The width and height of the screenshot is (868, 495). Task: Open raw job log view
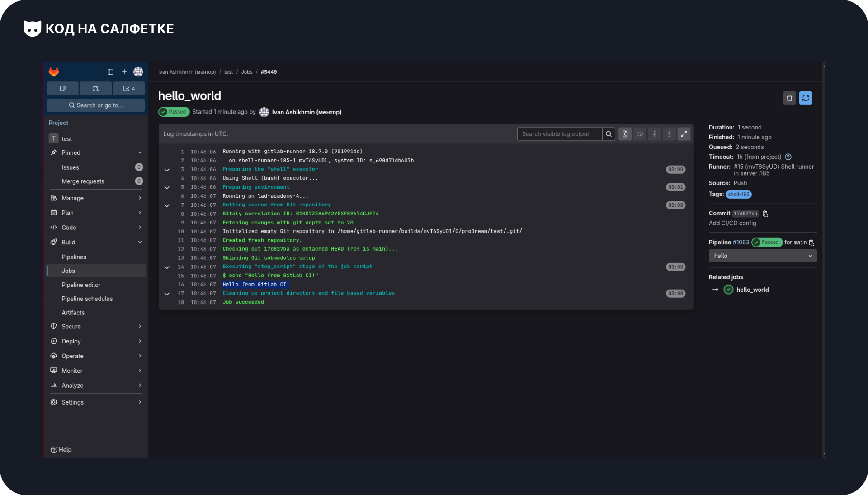tap(625, 134)
